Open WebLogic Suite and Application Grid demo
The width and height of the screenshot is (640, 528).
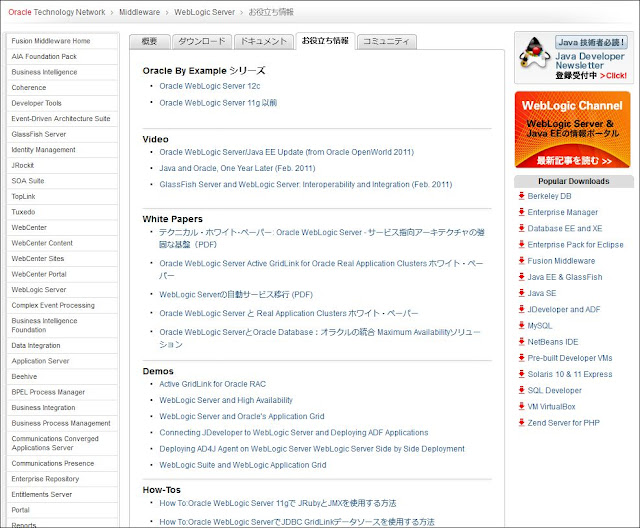pos(243,465)
